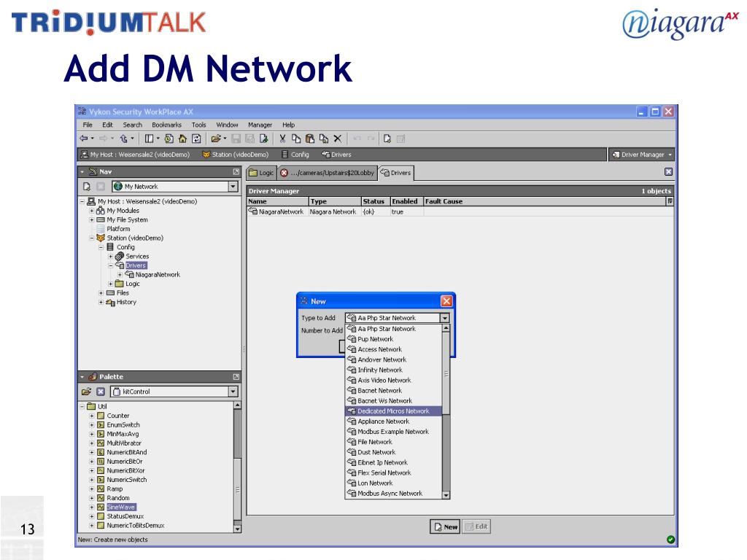Click the Up Level toolbar icon
747x560 pixels.
(x=124, y=139)
